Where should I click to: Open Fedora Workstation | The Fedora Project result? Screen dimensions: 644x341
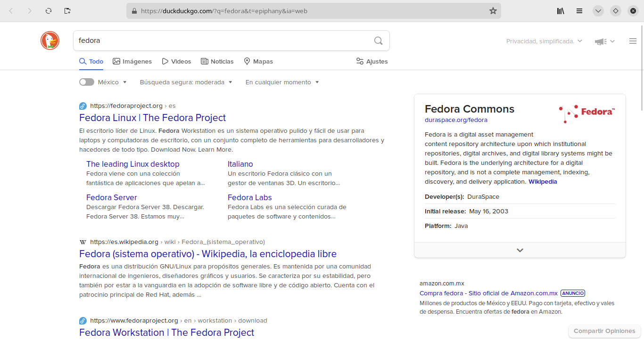click(x=166, y=333)
